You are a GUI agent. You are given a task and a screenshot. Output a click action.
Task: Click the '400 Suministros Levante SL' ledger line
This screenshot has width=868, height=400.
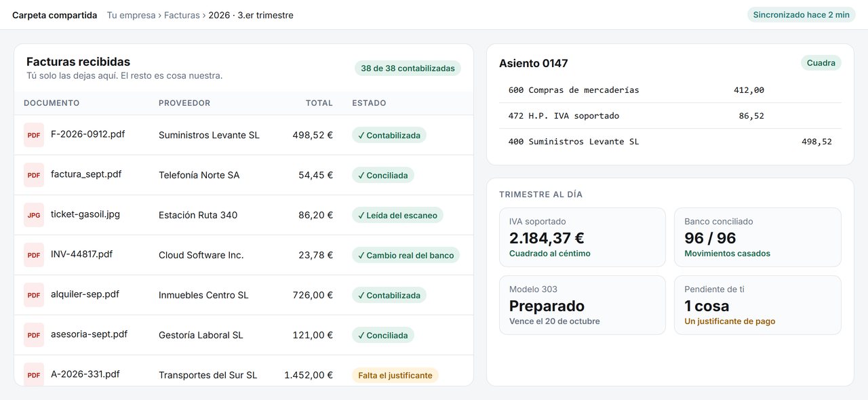click(x=670, y=142)
